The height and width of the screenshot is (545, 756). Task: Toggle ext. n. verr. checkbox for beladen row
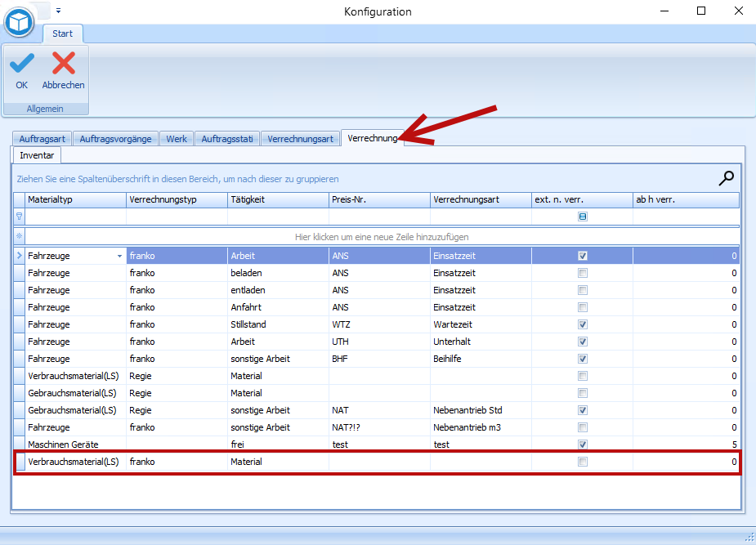583,273
